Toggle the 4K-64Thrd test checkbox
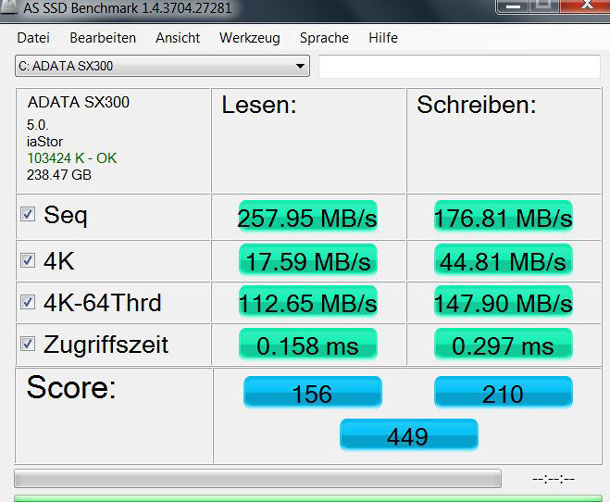610x502 pixels. (28, 302)
